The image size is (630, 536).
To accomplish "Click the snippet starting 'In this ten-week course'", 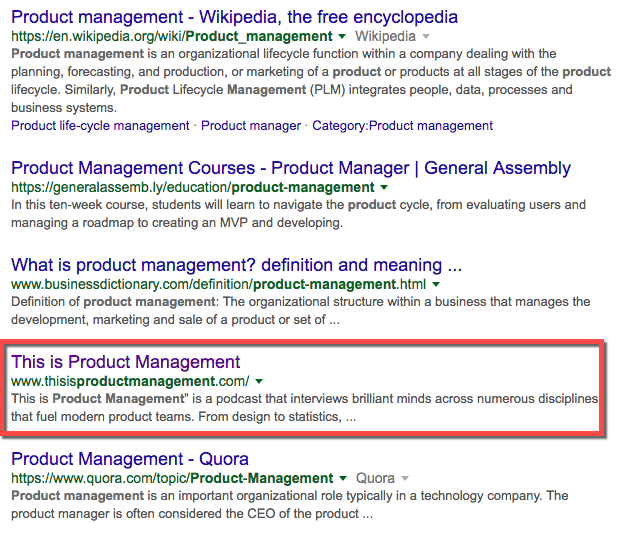I will 298,214.
